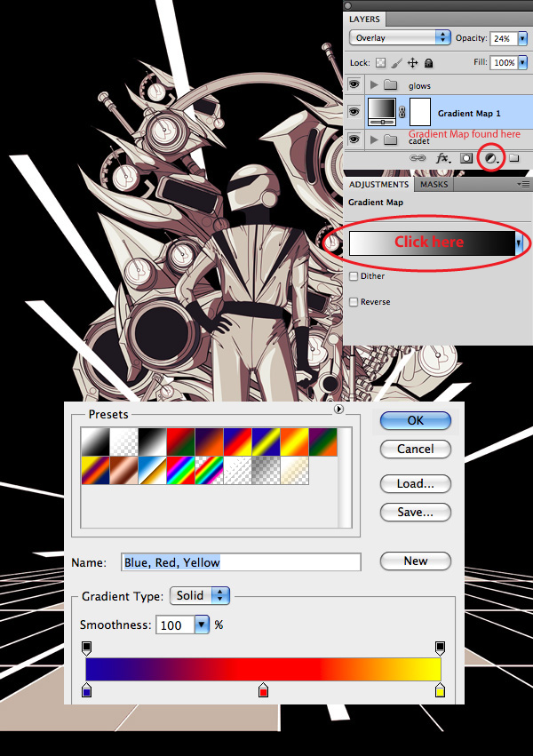533x756 pixels.
Task: Toggle visibility of Gradient Map 1 layer
Action: pyautogui.click(x=354, y=112)
